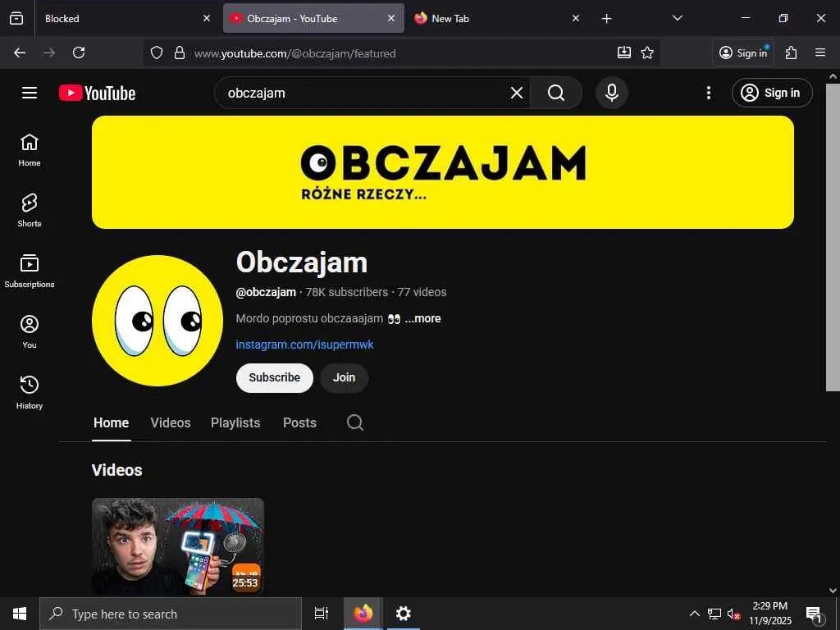Show the list of all tabs chevron

pyautogui.click(x=677, y=18)
